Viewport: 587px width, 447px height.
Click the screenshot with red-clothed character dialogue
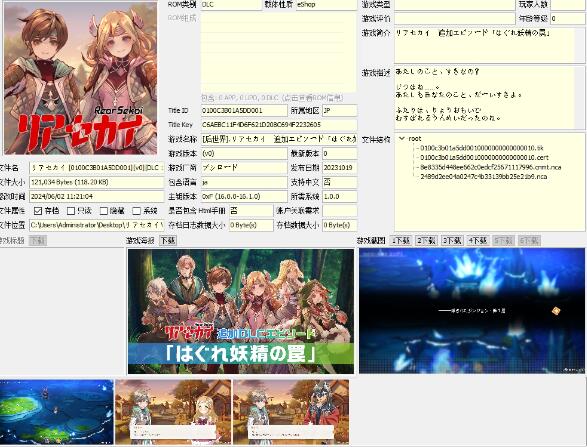click(291, 412)
